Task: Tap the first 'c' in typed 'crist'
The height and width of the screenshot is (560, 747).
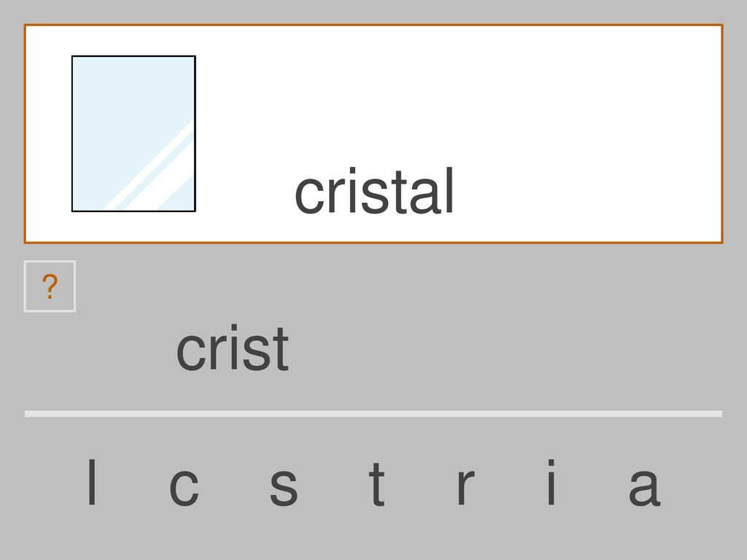Action: pos(191,352)
